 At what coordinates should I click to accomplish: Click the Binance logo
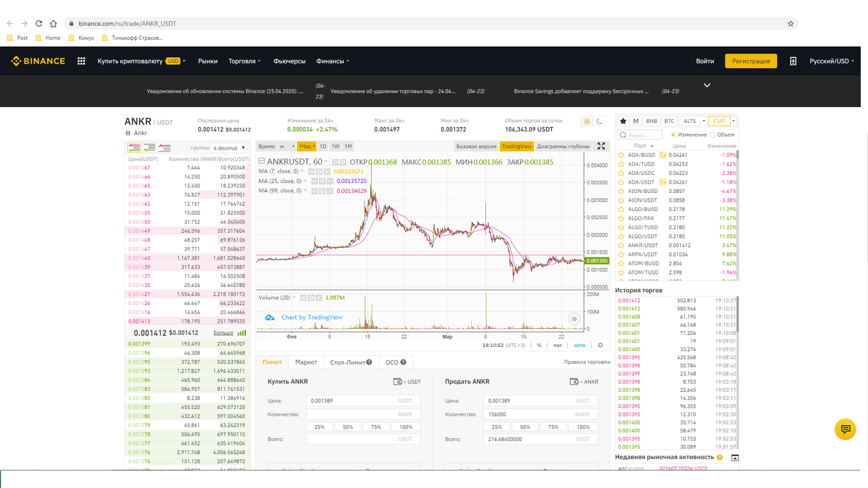coord(38,61)
